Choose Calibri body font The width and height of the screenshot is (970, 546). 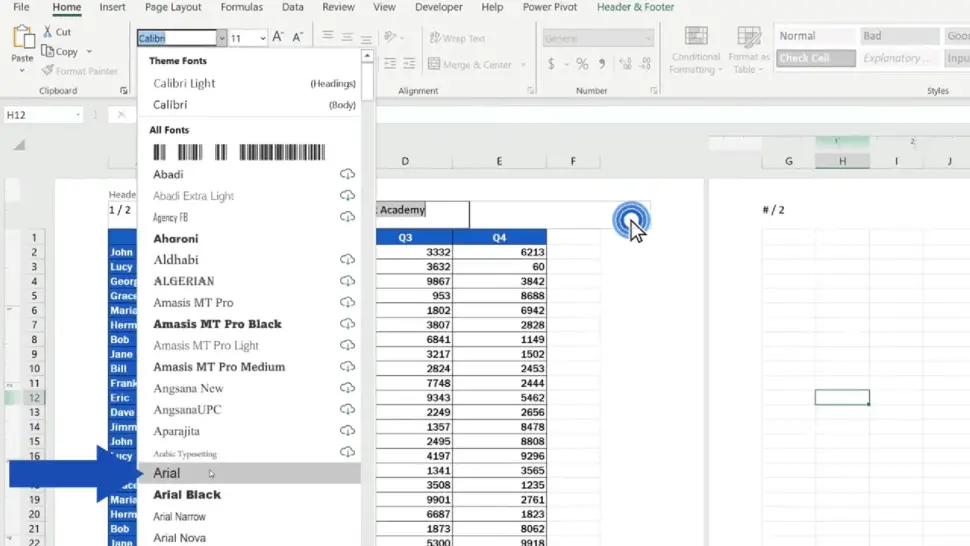coord(249,105)
